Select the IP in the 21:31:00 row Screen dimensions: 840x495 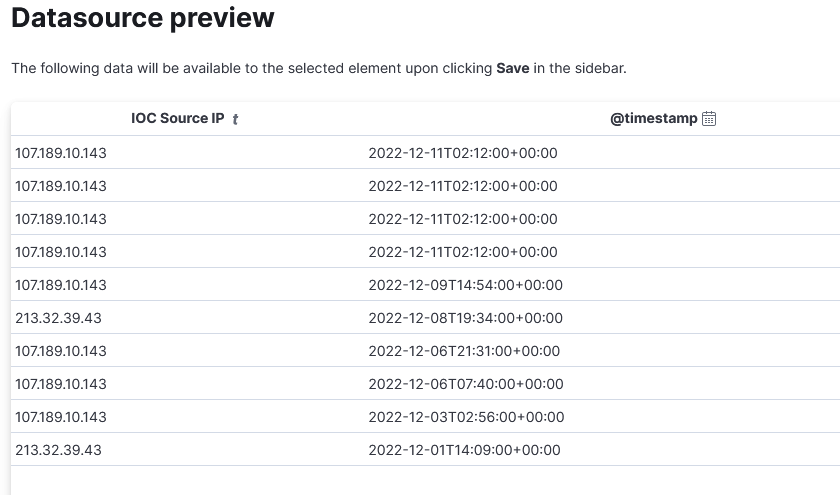click(x=61, y=351)
